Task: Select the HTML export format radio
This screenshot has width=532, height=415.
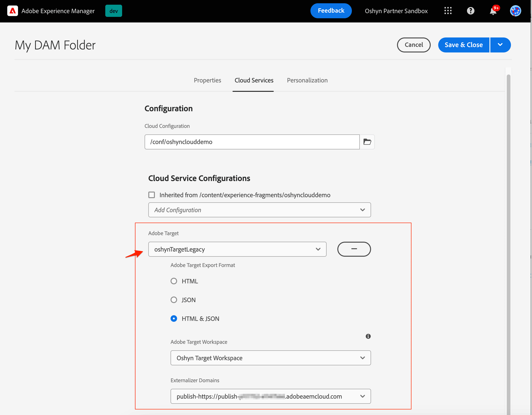Action: [x=174, y=281]
